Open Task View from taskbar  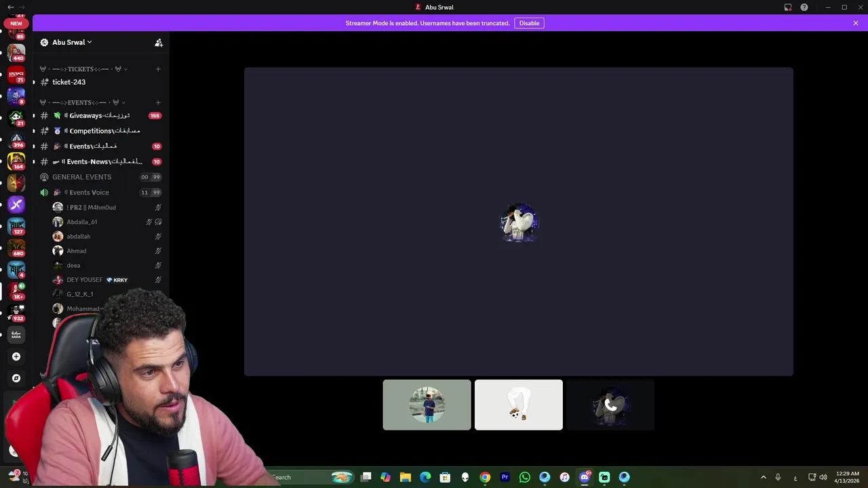pyautogui.click(x=366, y=477)
